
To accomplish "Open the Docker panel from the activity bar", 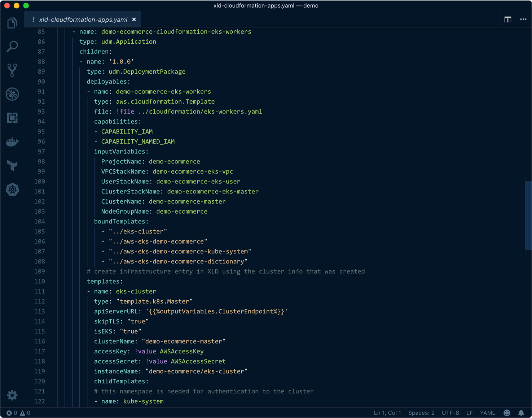I will pyautogui.click(x=12, y=142).
